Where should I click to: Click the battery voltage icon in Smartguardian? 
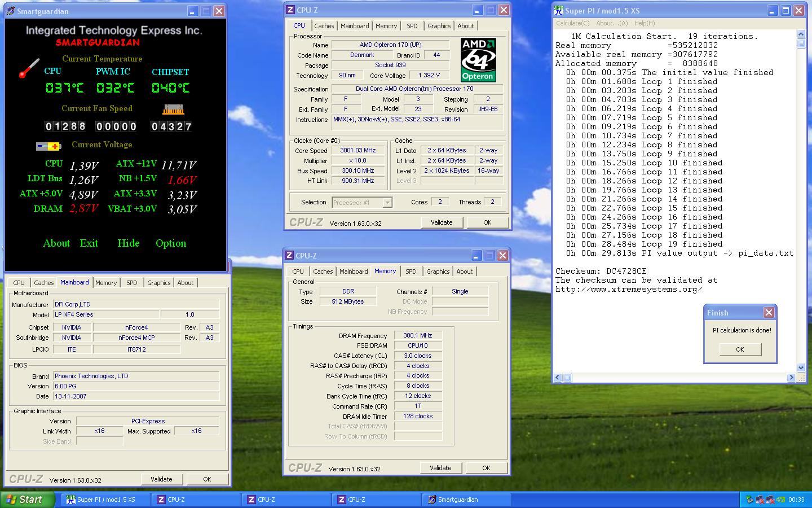48,146
